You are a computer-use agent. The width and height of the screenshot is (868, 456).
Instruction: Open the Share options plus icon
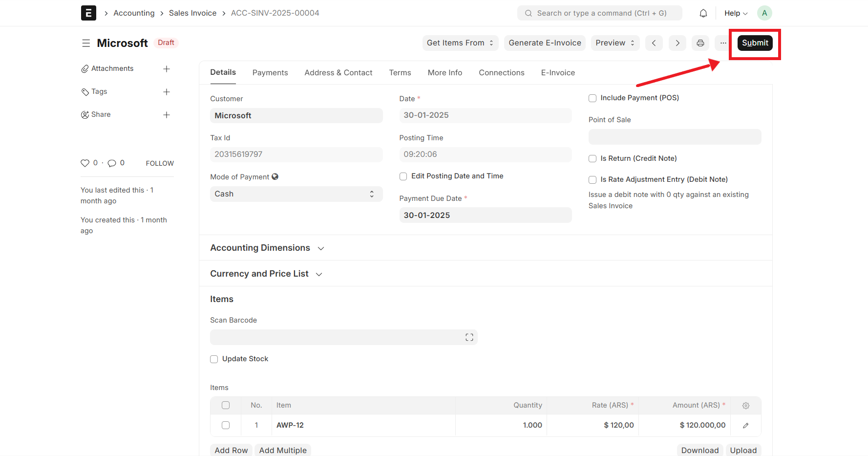click(167, 114)
